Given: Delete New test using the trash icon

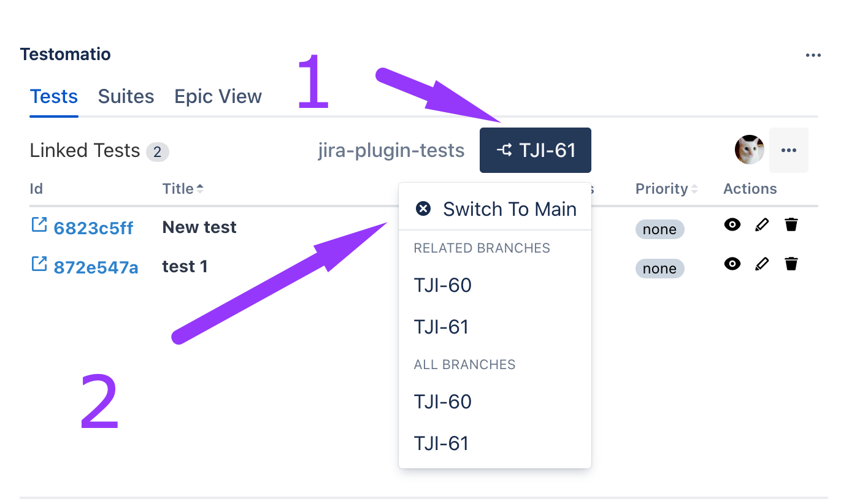Looking at the screenshot, I should click(x=791, y=225).
